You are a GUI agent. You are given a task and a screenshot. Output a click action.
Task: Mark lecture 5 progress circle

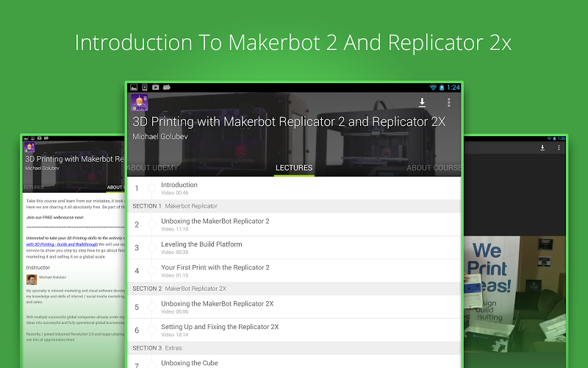152,307
